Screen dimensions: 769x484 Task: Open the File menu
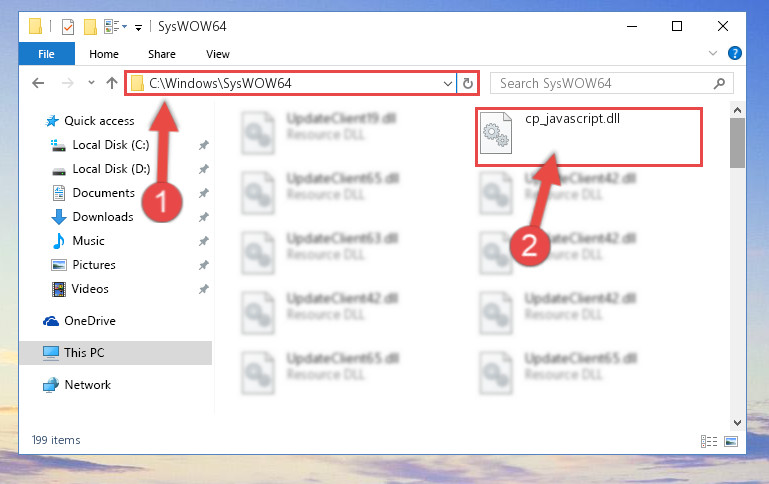(47, 54)
